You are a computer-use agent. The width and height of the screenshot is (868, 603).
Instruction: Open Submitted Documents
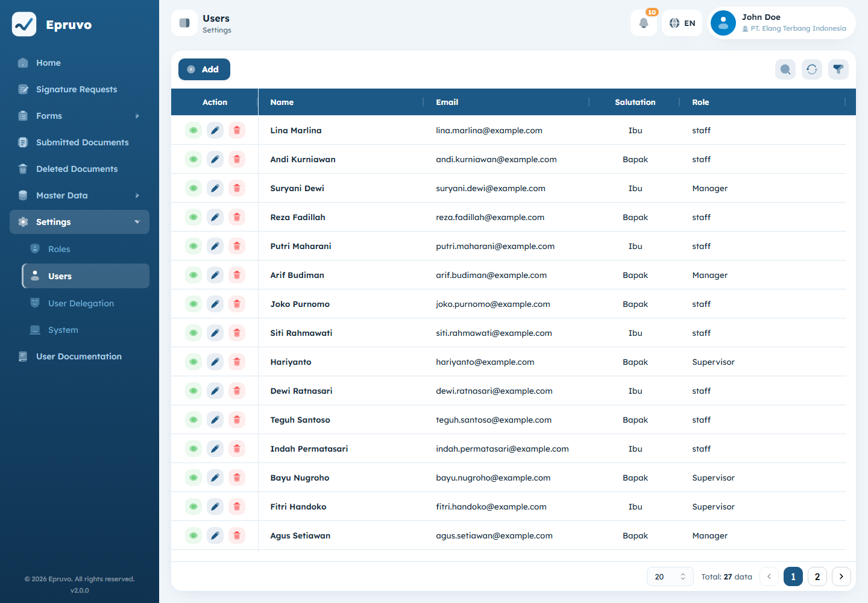point(80,142)
